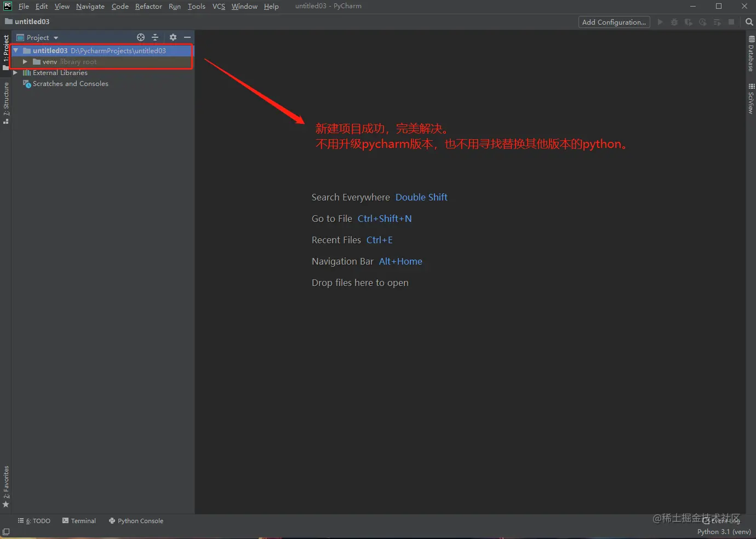Click the Ctrl+Shift+N shortcut hint
Viewport: 756px width, 539px height.
[x=385, y=219]
